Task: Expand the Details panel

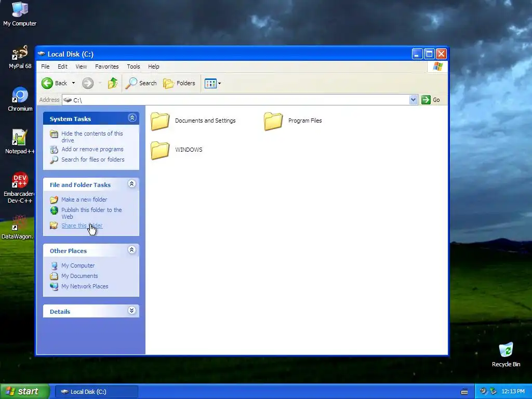Action: [132, 311]
